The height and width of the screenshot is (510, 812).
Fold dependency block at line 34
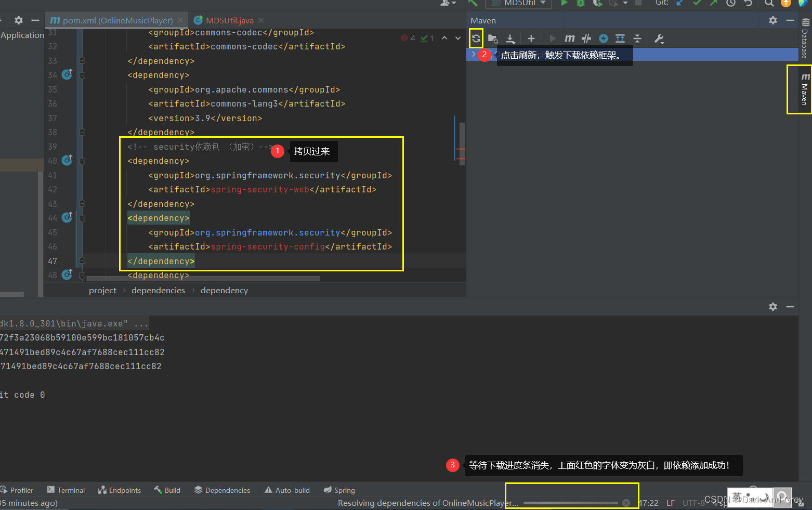tap(82, 75)
